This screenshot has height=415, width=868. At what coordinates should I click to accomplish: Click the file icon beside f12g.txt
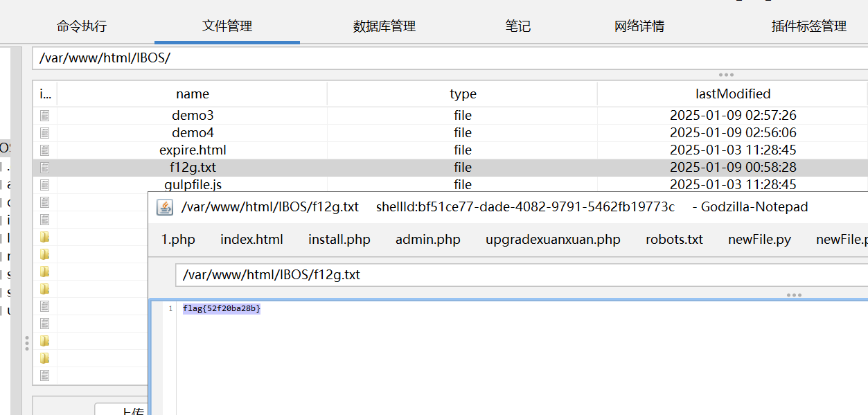coord(45,167)
